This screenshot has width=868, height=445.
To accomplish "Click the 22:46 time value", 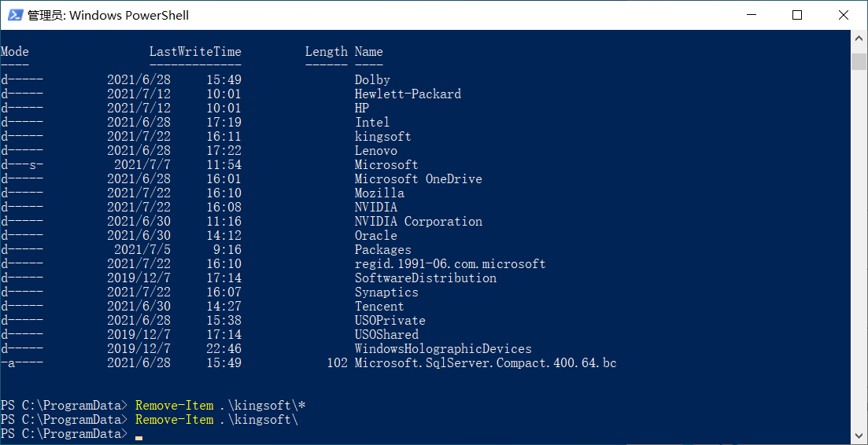I will click(x=224, y=349).
